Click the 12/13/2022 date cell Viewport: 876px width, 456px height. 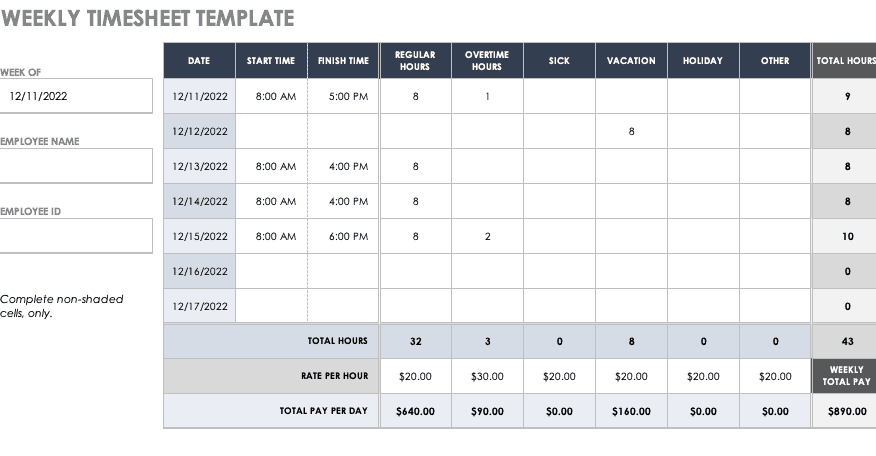coord(200,166)
